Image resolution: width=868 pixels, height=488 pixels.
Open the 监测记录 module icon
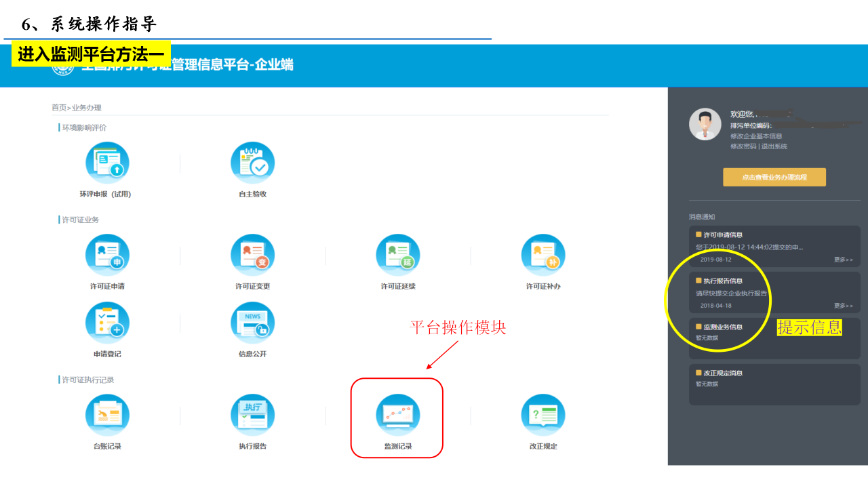[x=398, y=415]
